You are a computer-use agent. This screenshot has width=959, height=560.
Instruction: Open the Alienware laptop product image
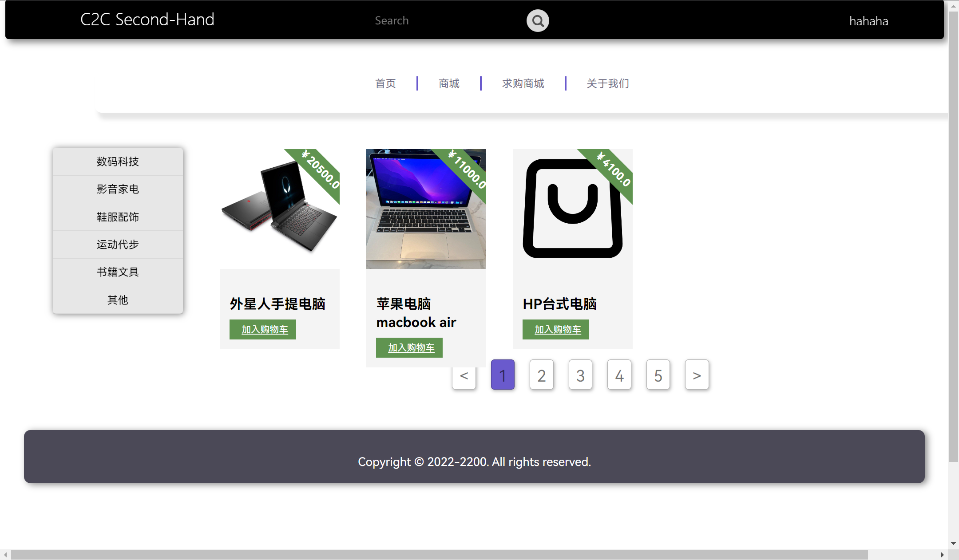280,209
